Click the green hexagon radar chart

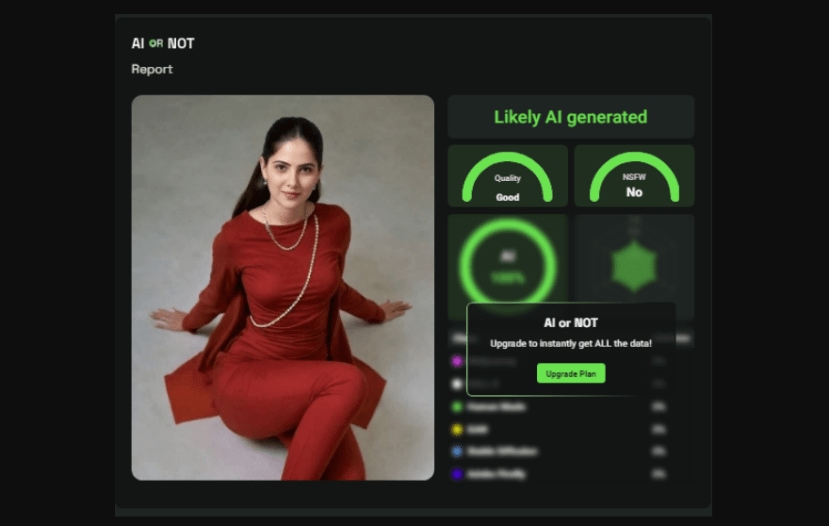click(634, 267)
